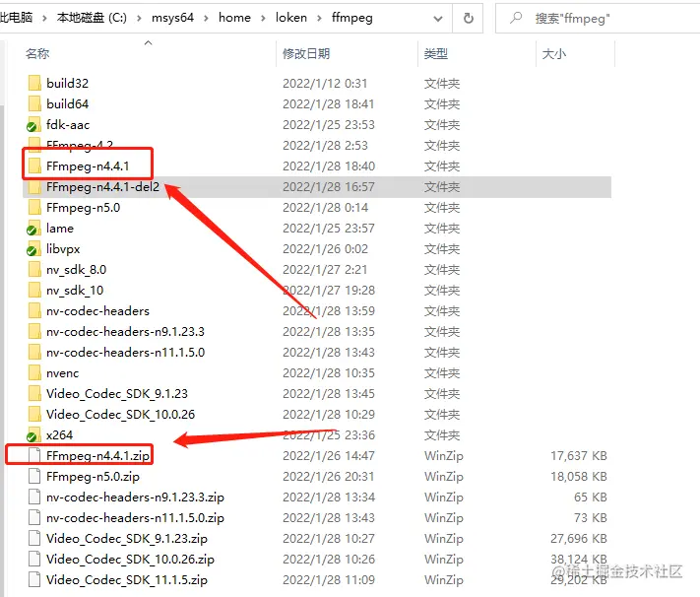Select the FFmpeg-n5.0.zip file icon
Image resolution: width=700 pixels, height=597 pixels.
coord(34,477)
